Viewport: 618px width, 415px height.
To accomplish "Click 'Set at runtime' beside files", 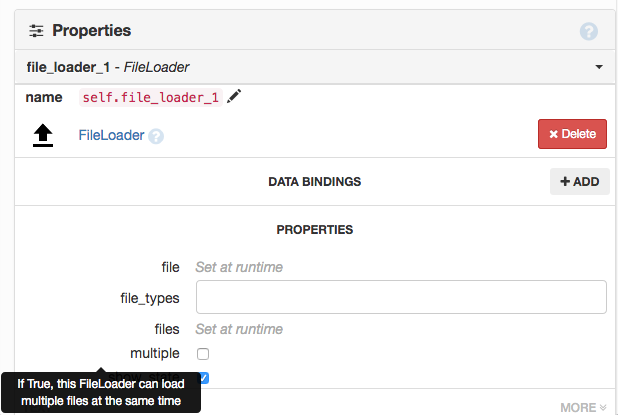I will coord(239,329).
